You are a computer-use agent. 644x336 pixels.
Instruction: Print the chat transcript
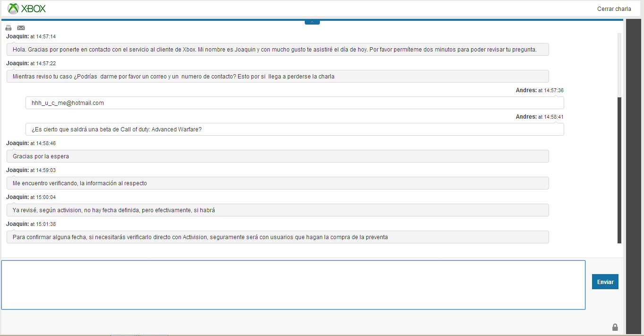click(x=9, y=28)
